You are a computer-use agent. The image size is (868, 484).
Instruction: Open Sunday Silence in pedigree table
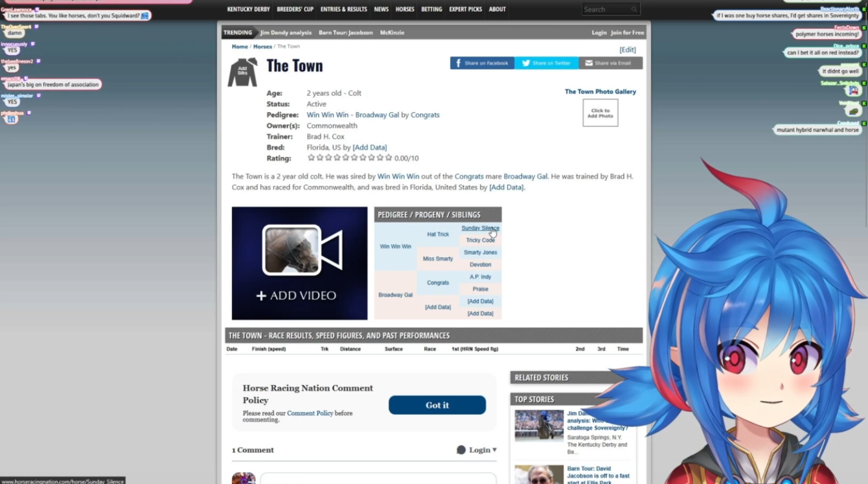coord(480,228)
